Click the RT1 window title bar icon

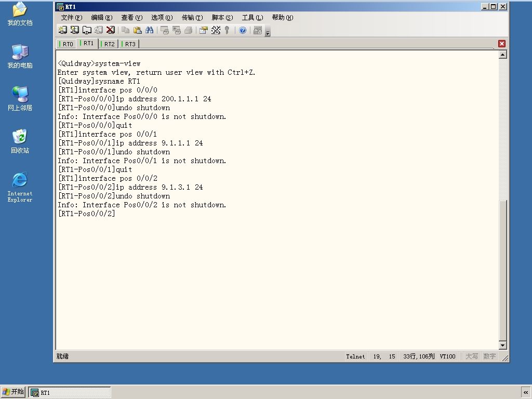coord(60,7)
